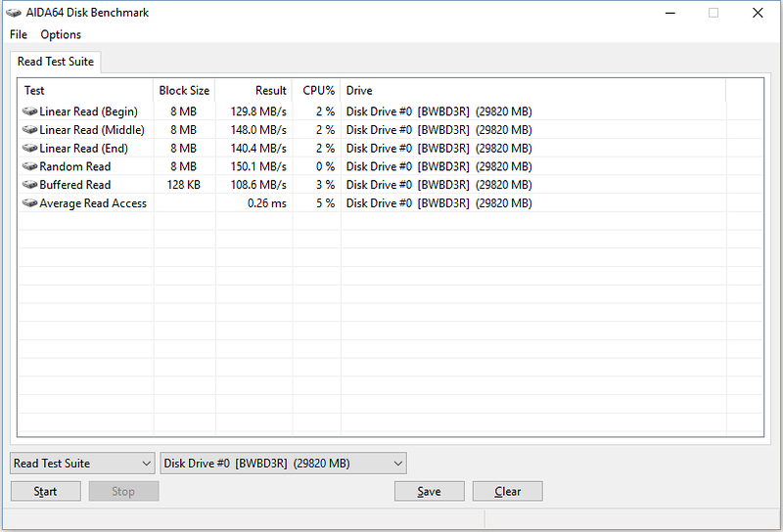Click the 5 % CPU value for Average Read Access
The width and height of the screenshot is (783, 532).
[325, 203]
